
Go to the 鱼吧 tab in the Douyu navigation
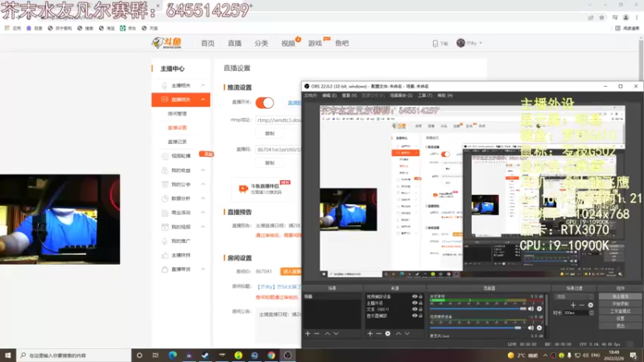341,43
